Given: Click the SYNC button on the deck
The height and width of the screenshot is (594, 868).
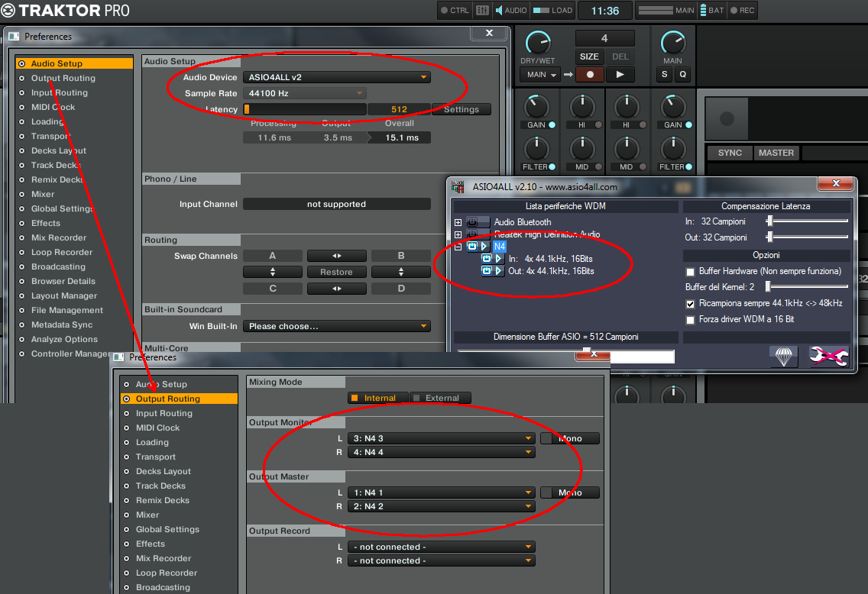Looking at the screenshot, I should tap(730, 153).
